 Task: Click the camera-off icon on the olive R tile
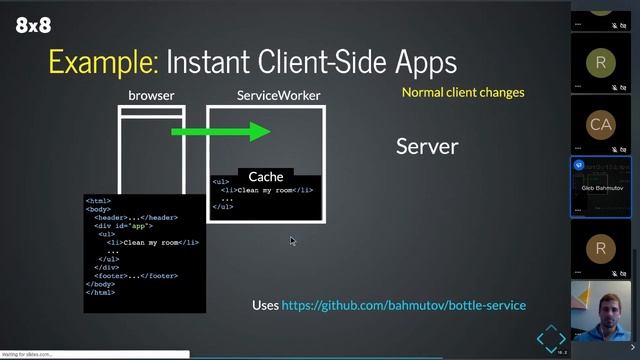point(623,87)
